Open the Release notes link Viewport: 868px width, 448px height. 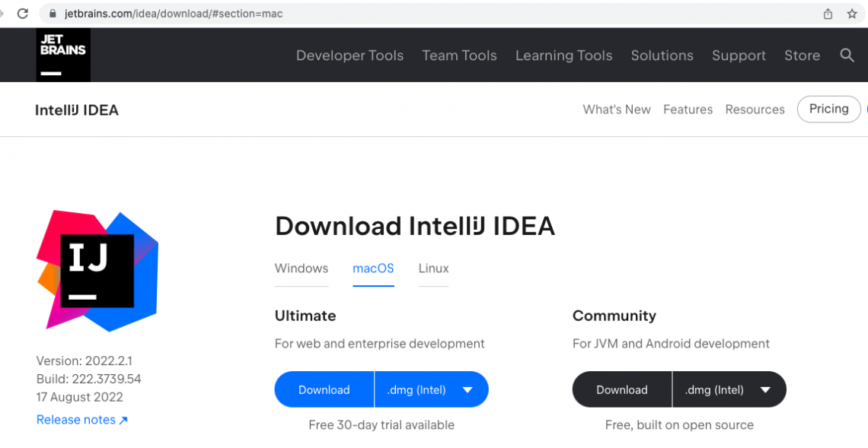pos(76,419)
